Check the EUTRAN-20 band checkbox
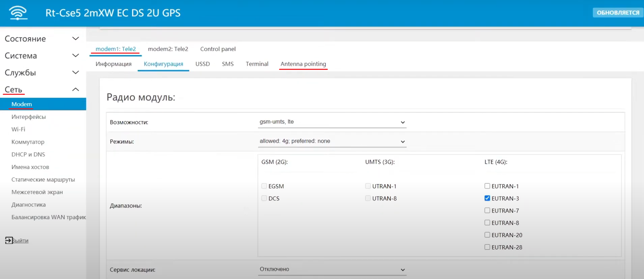The image size is (644, 279). (487, 235)
